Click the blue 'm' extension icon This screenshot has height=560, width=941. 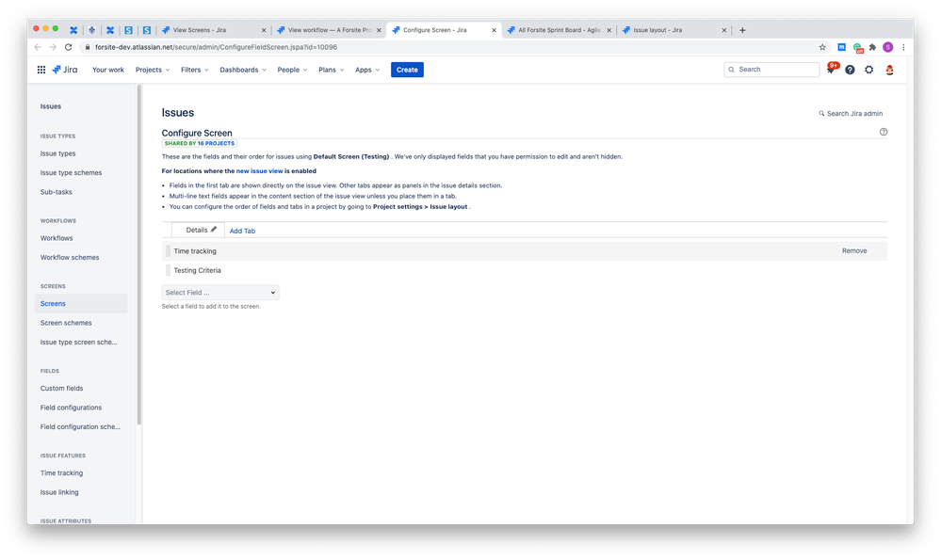click(841, 47)
